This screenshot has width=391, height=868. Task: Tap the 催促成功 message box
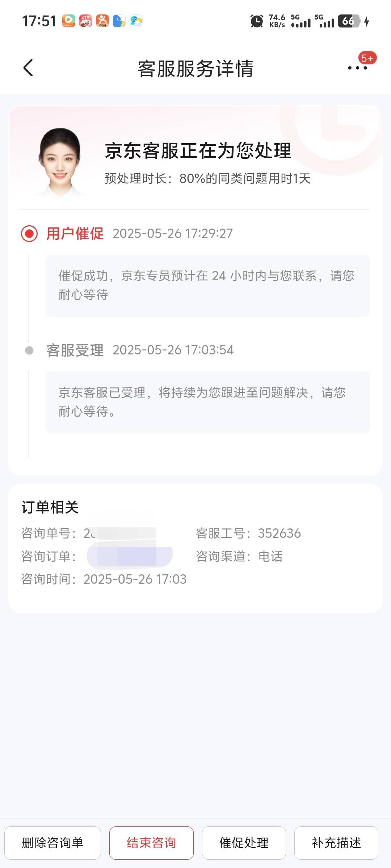coord(208,286)
